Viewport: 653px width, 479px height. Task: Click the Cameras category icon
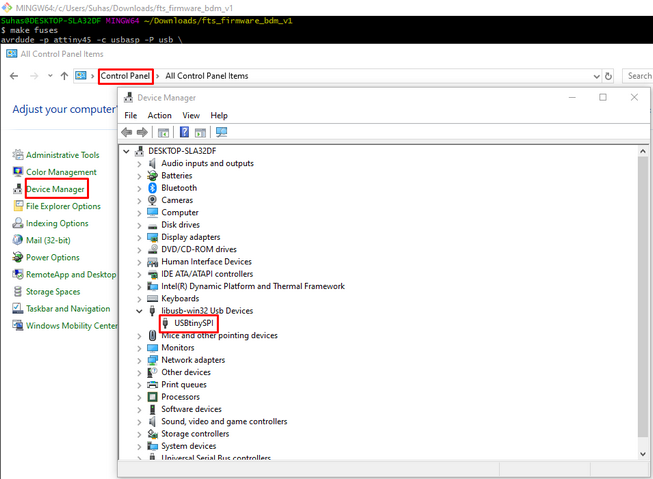[152, 200]
